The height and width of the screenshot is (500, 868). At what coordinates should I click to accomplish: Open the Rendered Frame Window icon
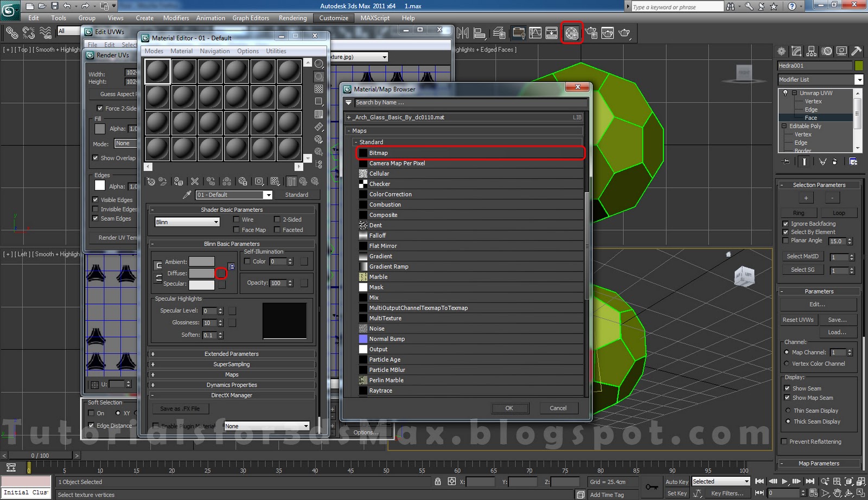click(608, 33)
